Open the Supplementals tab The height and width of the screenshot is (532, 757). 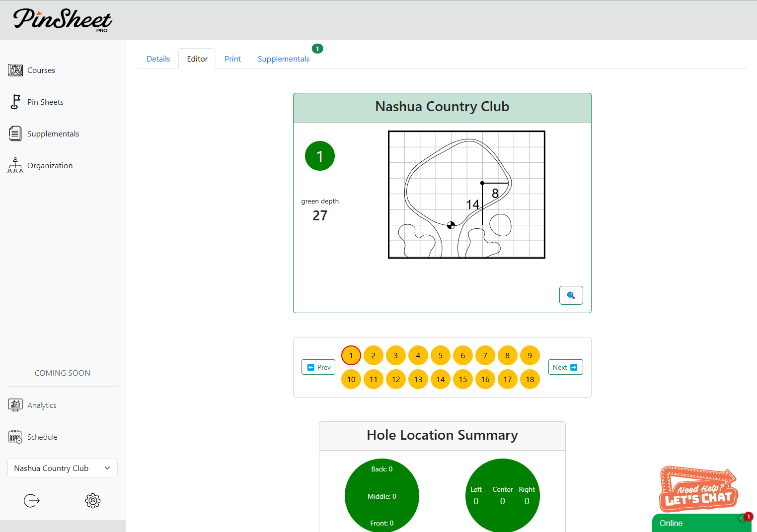pos(284,59)
